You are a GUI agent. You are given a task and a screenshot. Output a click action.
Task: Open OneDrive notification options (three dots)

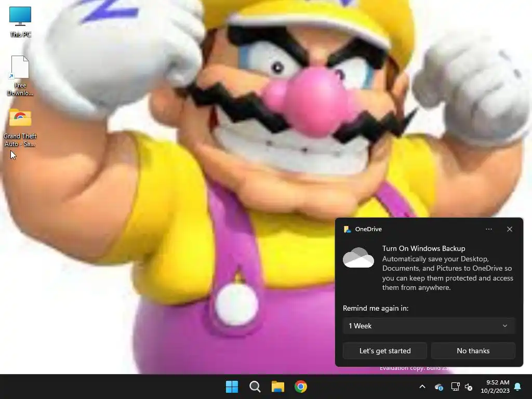tap(488, 229)
